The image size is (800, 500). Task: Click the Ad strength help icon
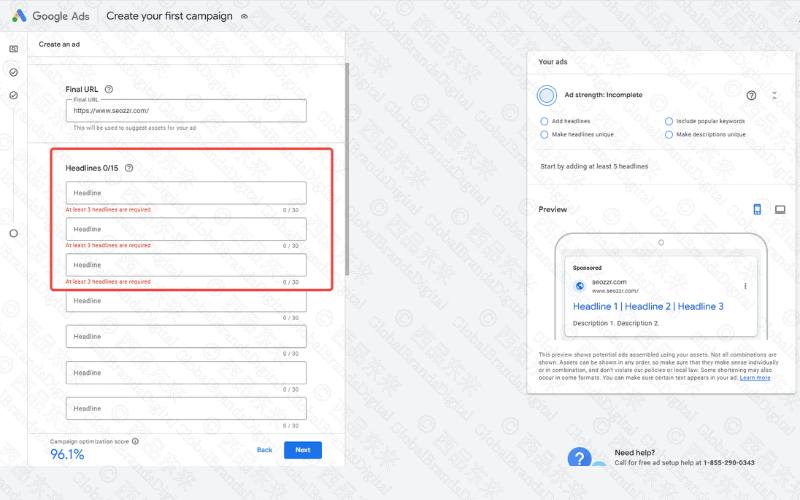(x=751, y=95)
